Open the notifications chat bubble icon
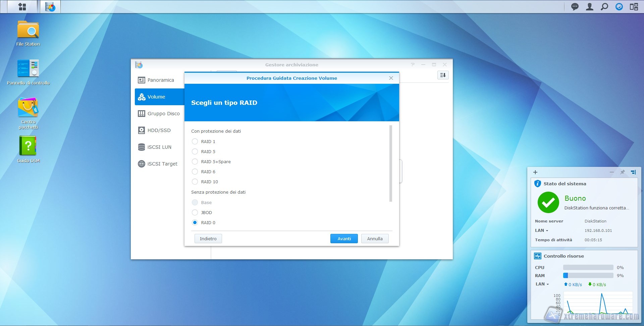Image resolution: width=644 pixels, height=326 pixels. (575, 7)
